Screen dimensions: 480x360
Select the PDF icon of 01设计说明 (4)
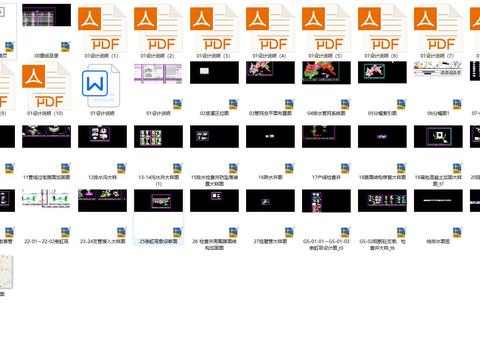click(x=270, y=28)
